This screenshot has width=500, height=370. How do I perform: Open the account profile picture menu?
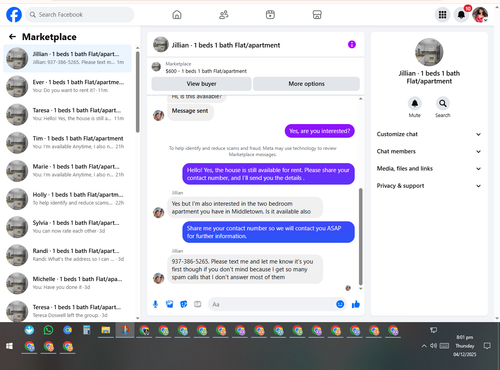click(480, 15)
